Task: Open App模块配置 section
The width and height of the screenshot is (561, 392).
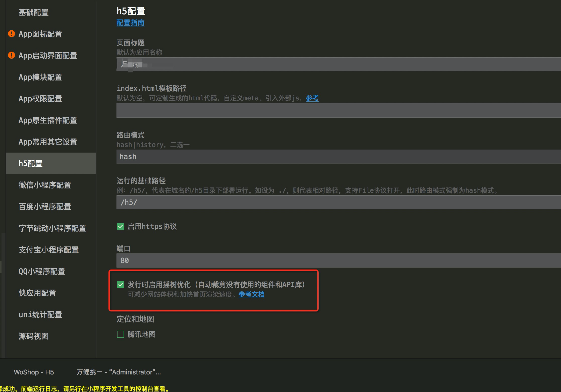Action: pyautogui.click(x=40, y=77)
